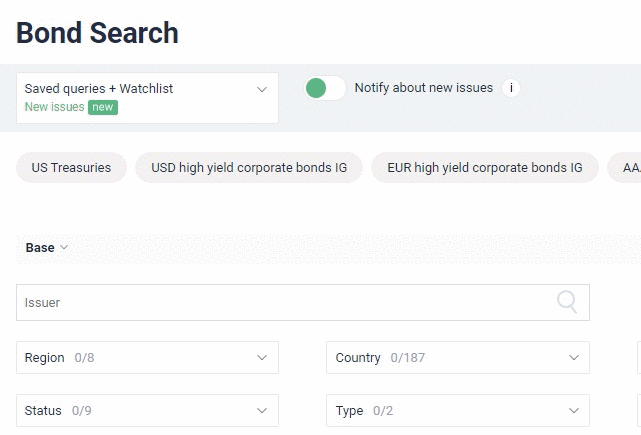This screenshot has height=435, width=641.
Task: Choose EUR high yield corporate bonds IG
Action: [x=484, y=168]
